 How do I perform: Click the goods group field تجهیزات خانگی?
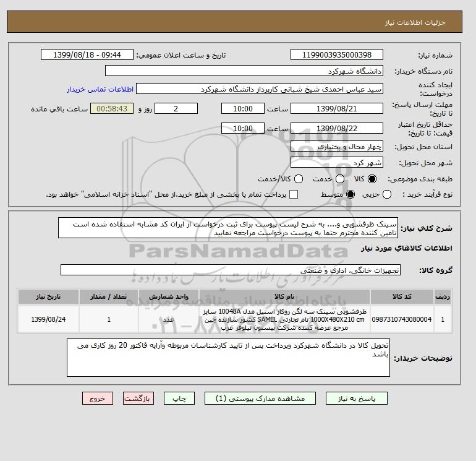point(231,270)
